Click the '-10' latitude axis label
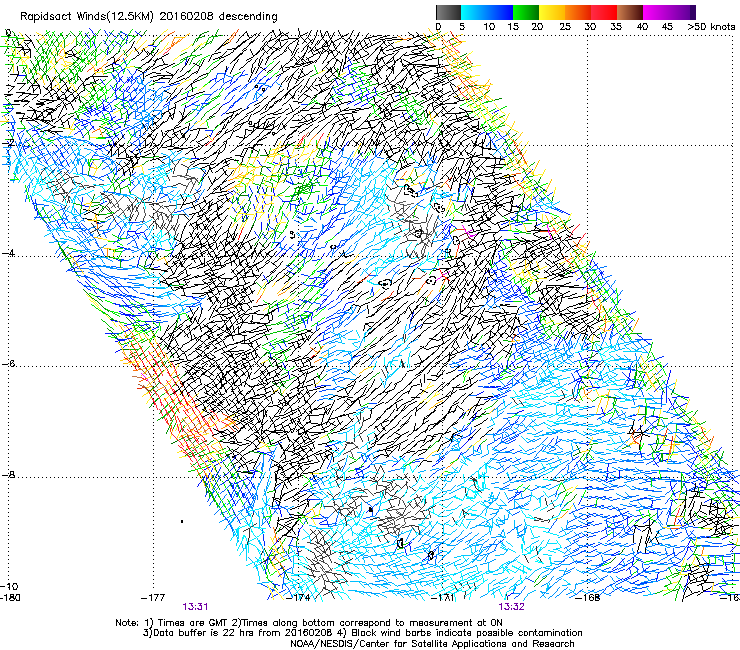Screen dimensions: 740x650 [9, 586]
